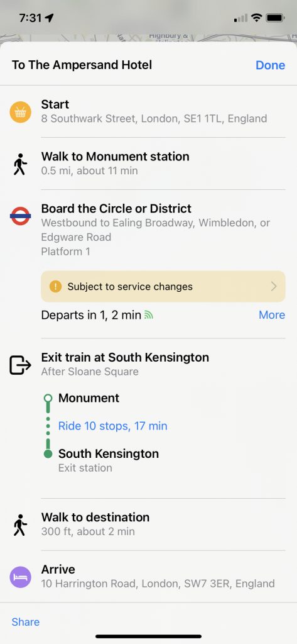
Task: Tap the green Monument stop marker
Action: pyautogui.click(x=48, y=398)
